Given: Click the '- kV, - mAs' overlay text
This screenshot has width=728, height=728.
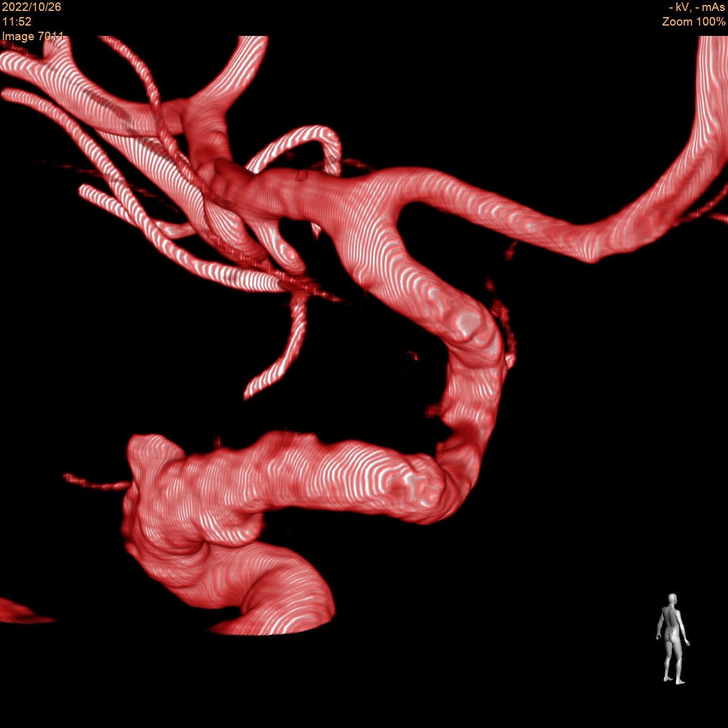Looking at the screenshot, I should (x=697, y=7).
